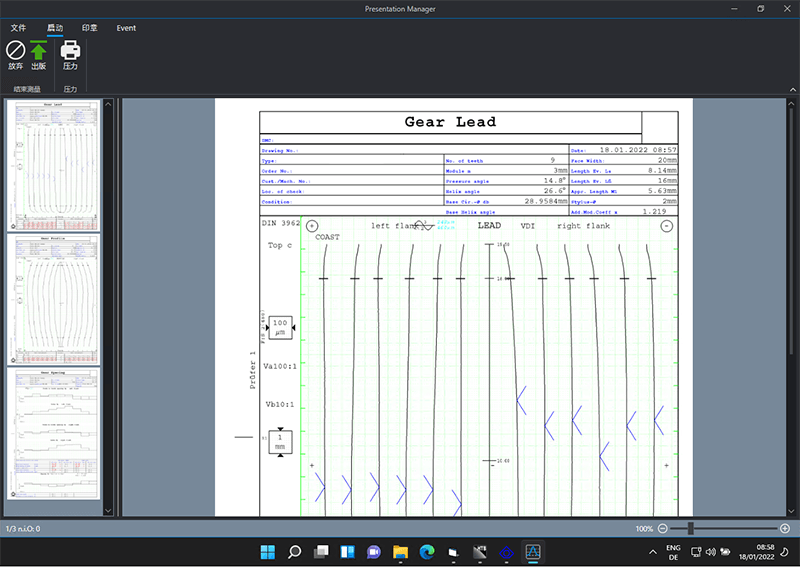Open the Windows Start menu
The width and height of the screenshot is (800, 567).
click(x=267, y=552)
